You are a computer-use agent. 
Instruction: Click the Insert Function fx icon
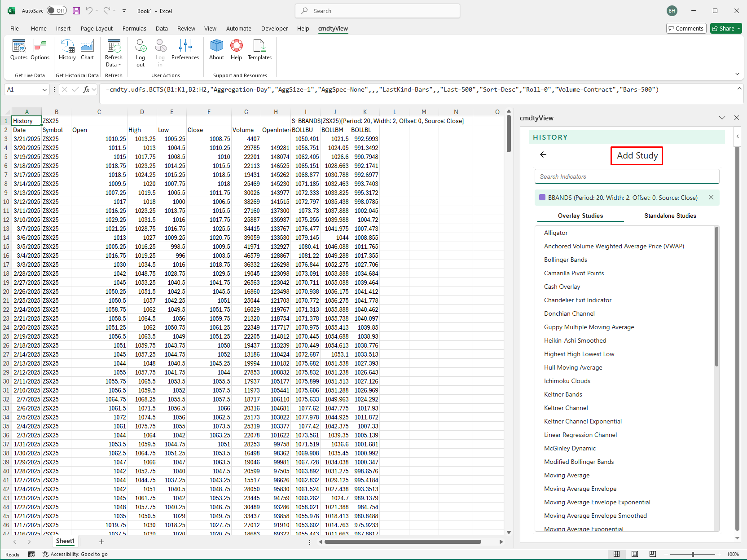point(86,89)
